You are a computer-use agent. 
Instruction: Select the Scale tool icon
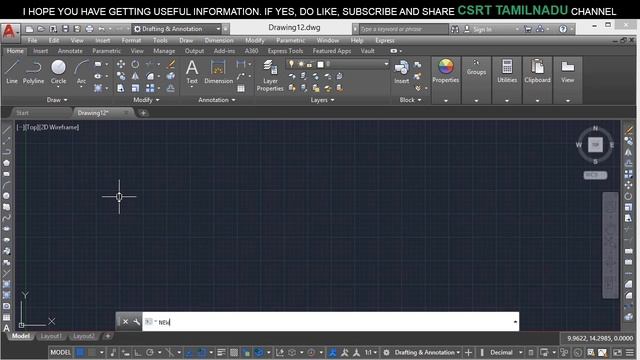pos(135,88)
